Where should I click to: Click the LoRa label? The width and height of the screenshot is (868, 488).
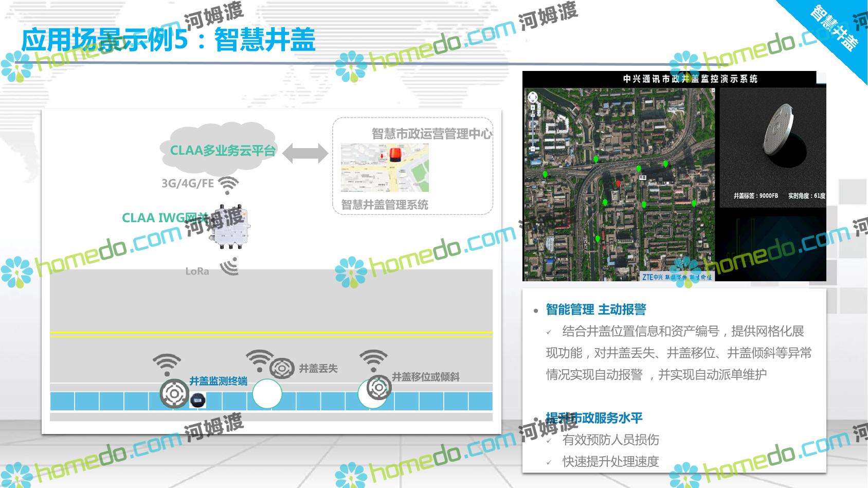tap(197, 271)
